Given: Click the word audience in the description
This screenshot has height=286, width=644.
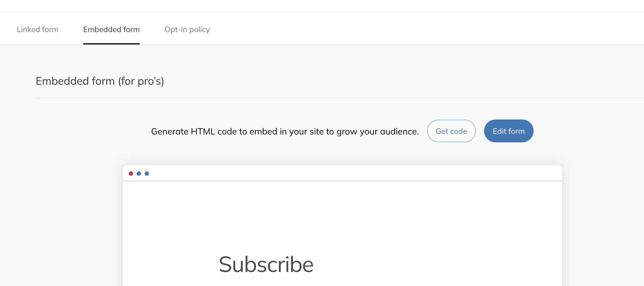Looking at the screenshot, I should tap(399, 131).
